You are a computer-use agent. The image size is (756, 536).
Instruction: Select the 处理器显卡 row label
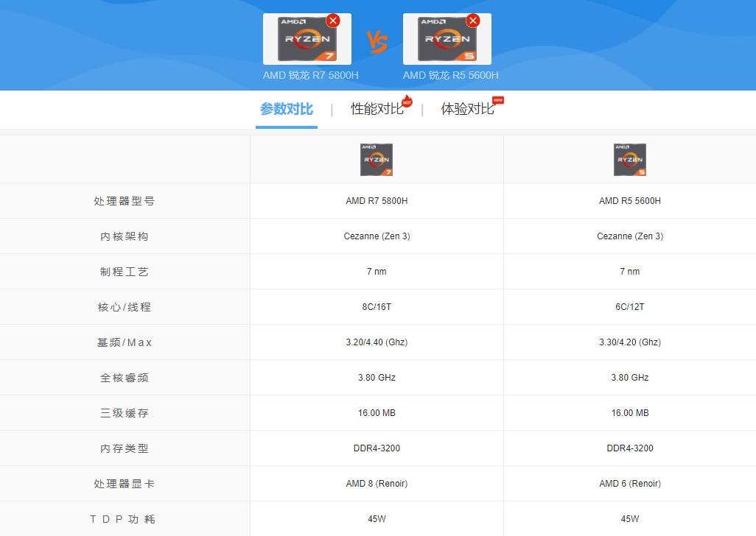point(125,484)
